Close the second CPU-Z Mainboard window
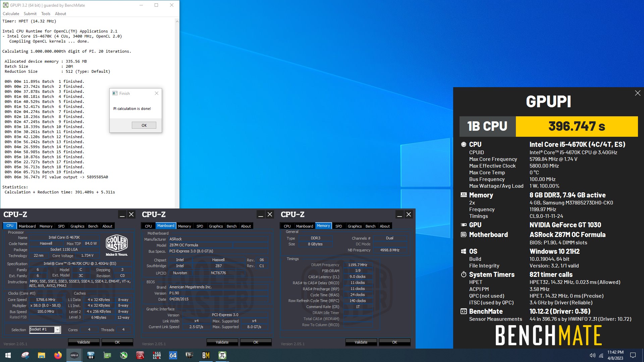Screen dimensions: 644x362 [270, 215]
